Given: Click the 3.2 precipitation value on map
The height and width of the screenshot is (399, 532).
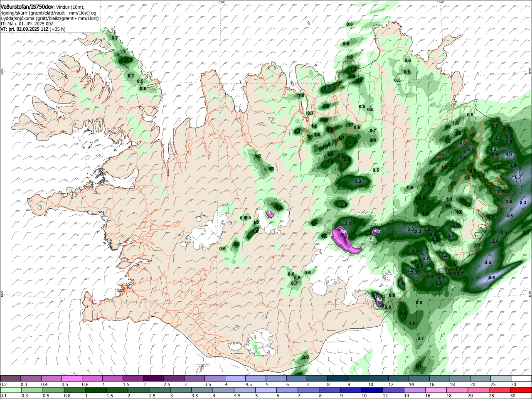Looking at the screenshot, I should pos(444,255).
